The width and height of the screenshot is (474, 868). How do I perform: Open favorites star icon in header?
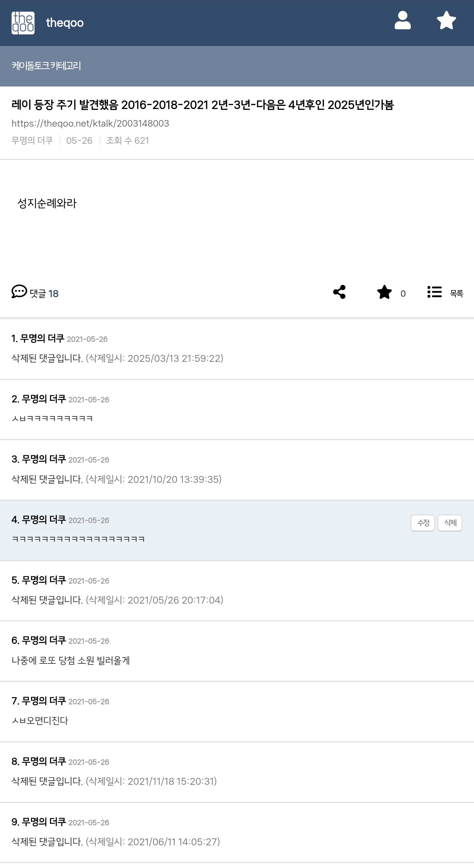[446, 20]
